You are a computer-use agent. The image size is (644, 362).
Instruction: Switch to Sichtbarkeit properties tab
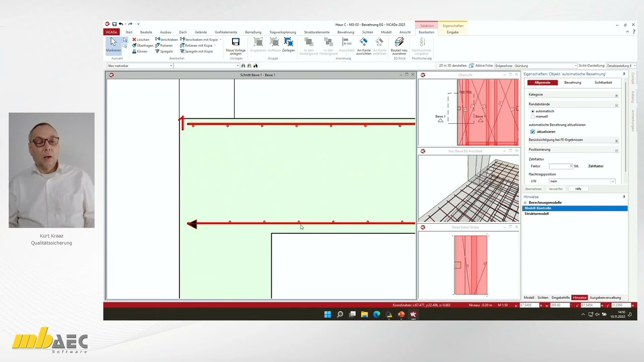coord(603,82)
